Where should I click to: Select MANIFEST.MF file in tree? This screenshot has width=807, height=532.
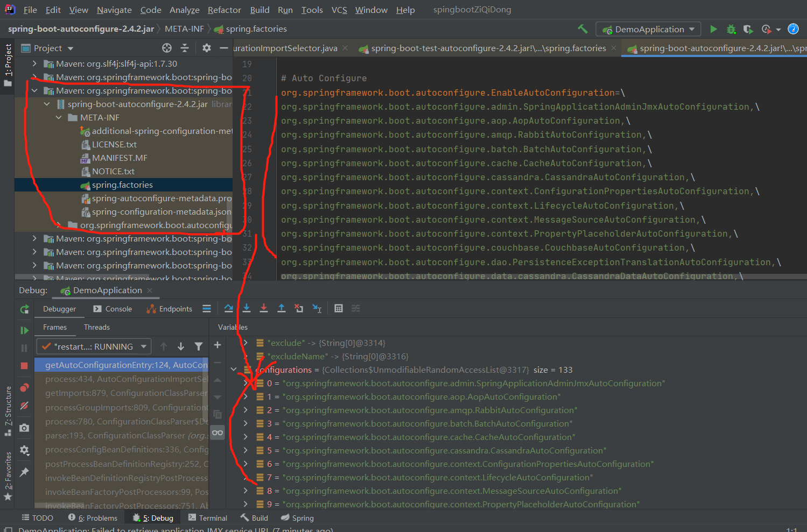(120, 158)
